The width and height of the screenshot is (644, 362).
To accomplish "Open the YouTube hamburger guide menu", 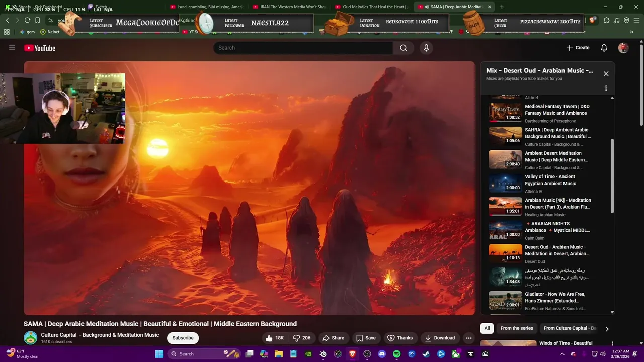I will tap(12, 48).
